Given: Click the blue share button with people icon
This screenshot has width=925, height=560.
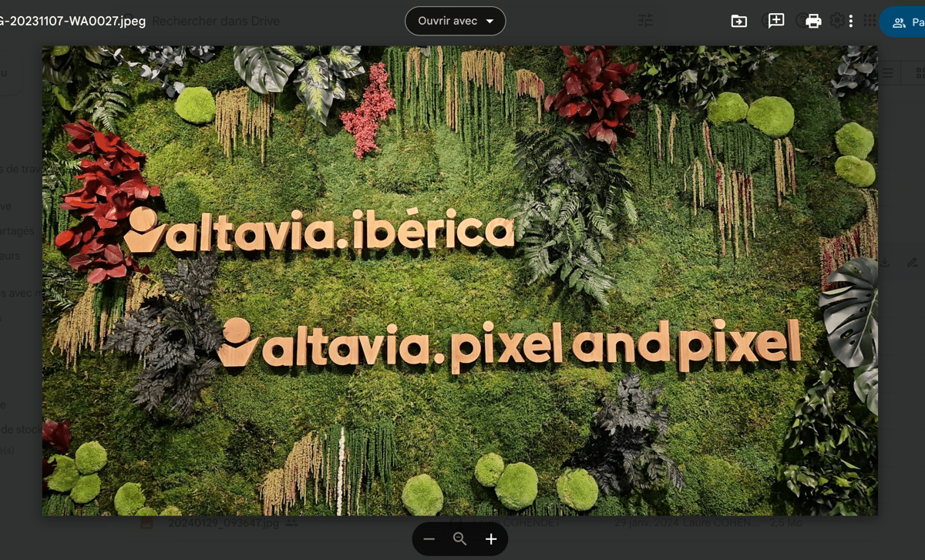Looking at the screenshot, I should tap(903, 22).
